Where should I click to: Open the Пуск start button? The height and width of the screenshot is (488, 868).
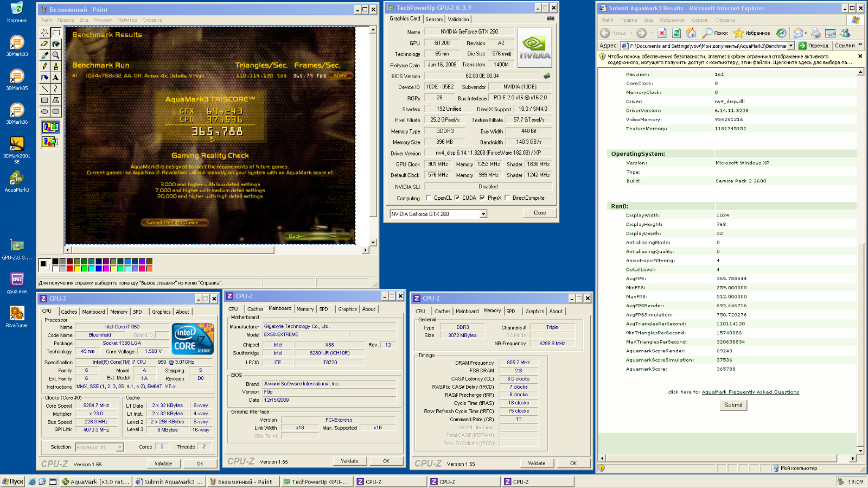pos(12,481)
